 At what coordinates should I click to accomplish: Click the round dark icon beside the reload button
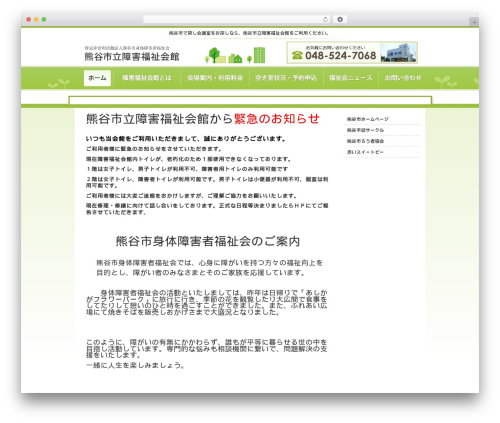point(340,20)
